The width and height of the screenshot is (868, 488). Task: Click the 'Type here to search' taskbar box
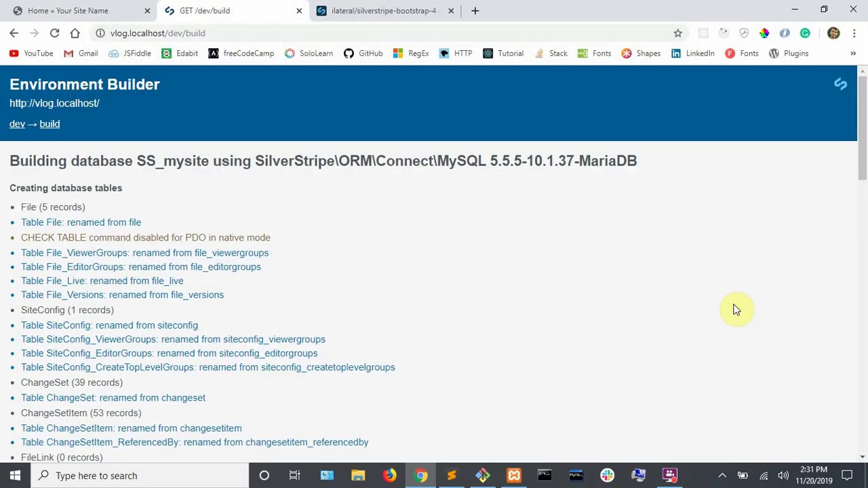[x=140, y=475]
